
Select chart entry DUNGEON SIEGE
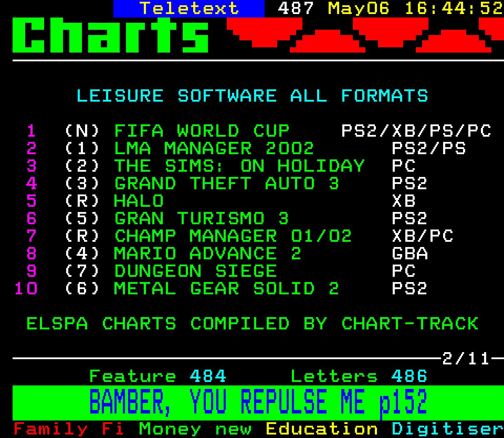(196, 271)
